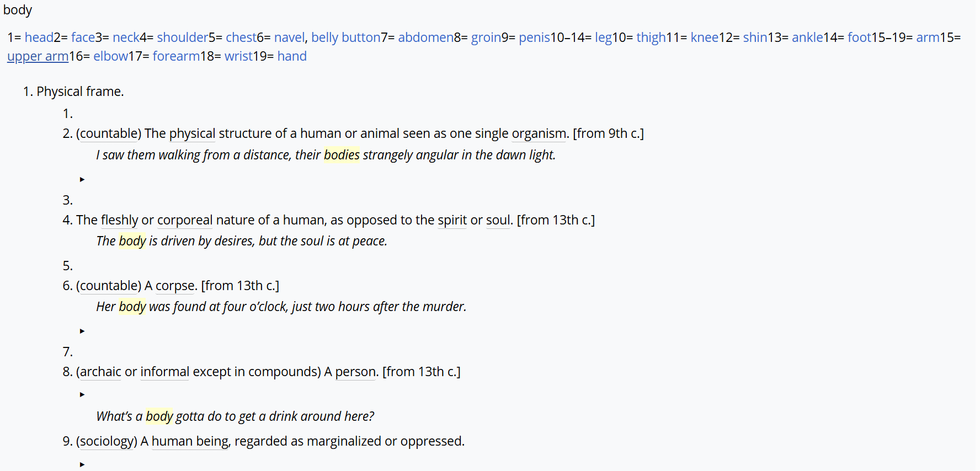The image size is (980, 471).
Task: Expand the triangle under the sociology definition
Action: coord(82,464)
